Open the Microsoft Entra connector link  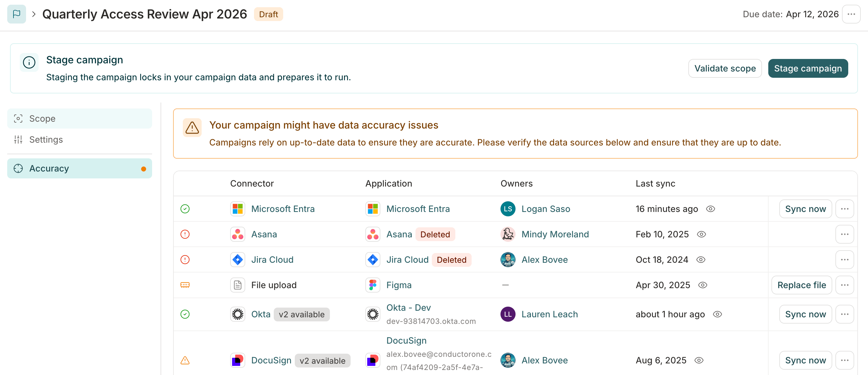283,209
